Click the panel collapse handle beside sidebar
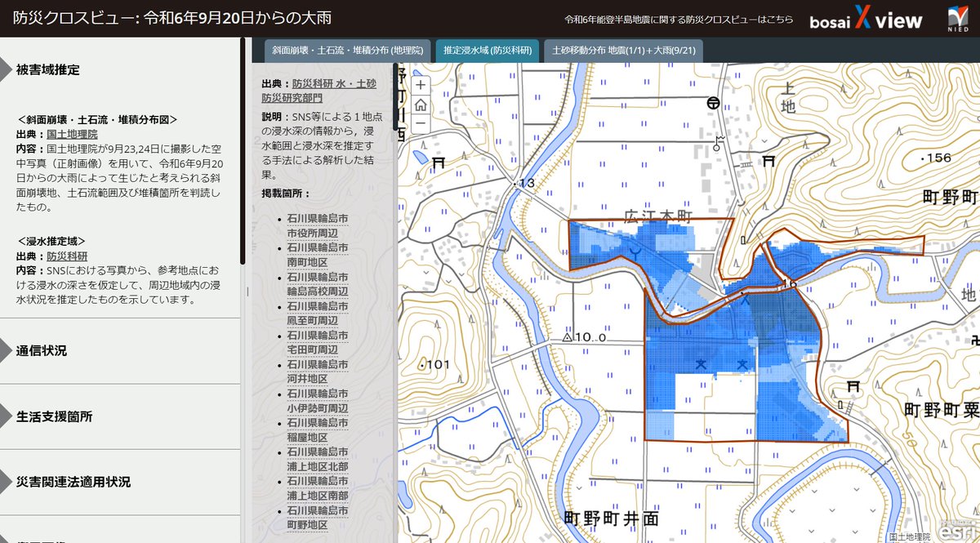The height and width of the screenshot is (543, 980). (x=247, y=292)
